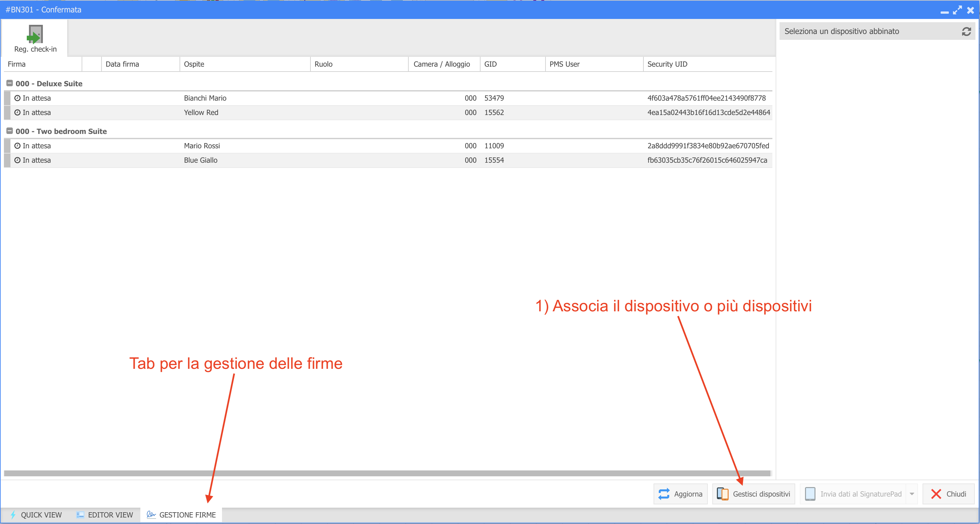Maximize the #BN301 window

957,10
